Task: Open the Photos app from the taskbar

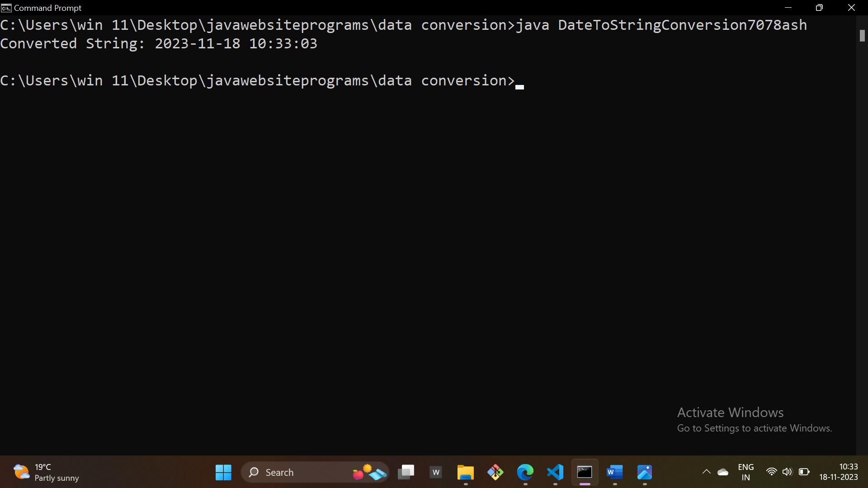Action: pos(644,472)
